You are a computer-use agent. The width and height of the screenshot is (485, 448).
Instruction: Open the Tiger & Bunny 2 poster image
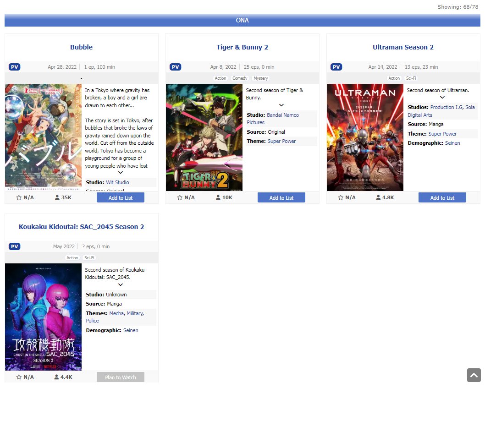pyautogui.click(x=204, y=137)
